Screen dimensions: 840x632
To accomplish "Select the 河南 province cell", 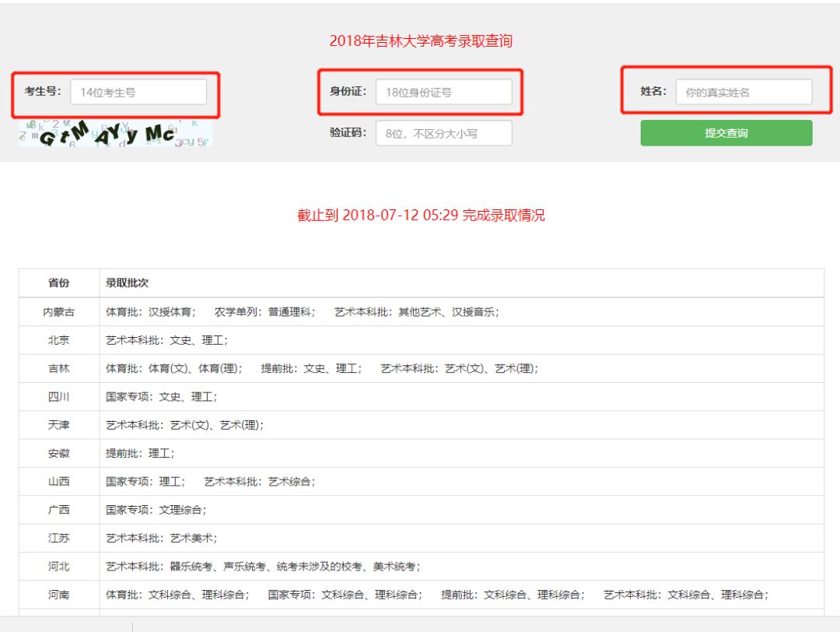I will click(x=59, y=595).
